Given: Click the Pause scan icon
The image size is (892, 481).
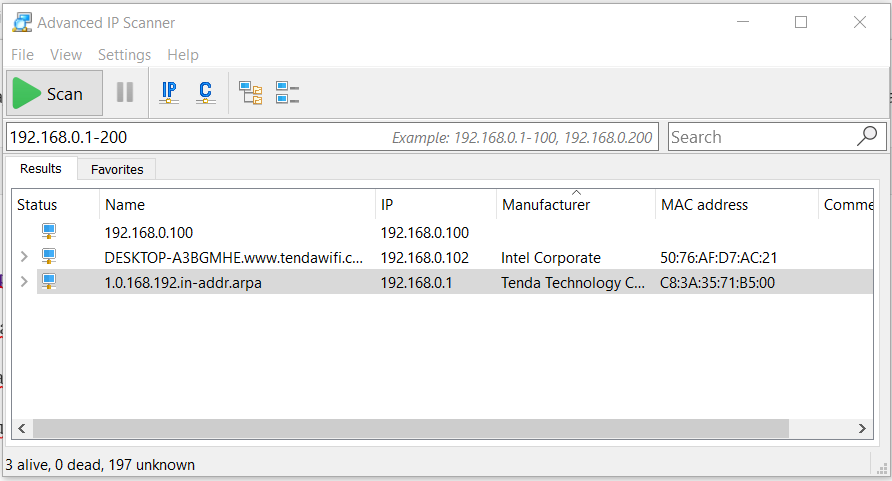Looking at the screenshot, I should coord(125,93).
